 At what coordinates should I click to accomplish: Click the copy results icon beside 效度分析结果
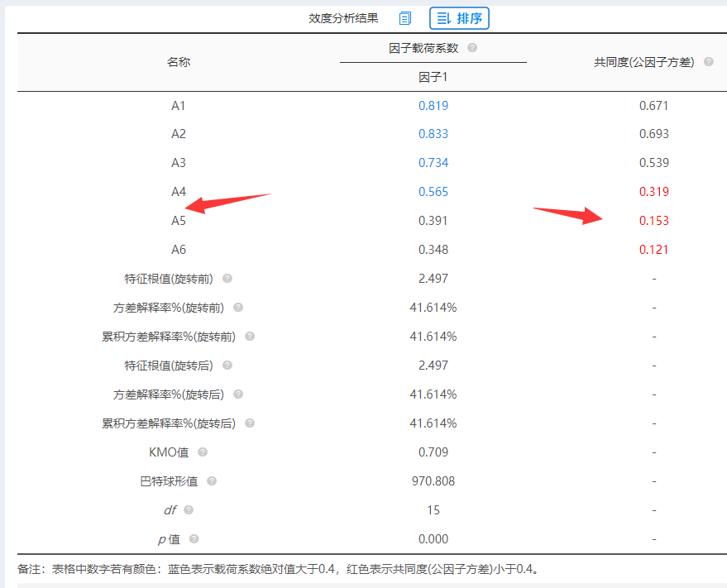(405, 18)
